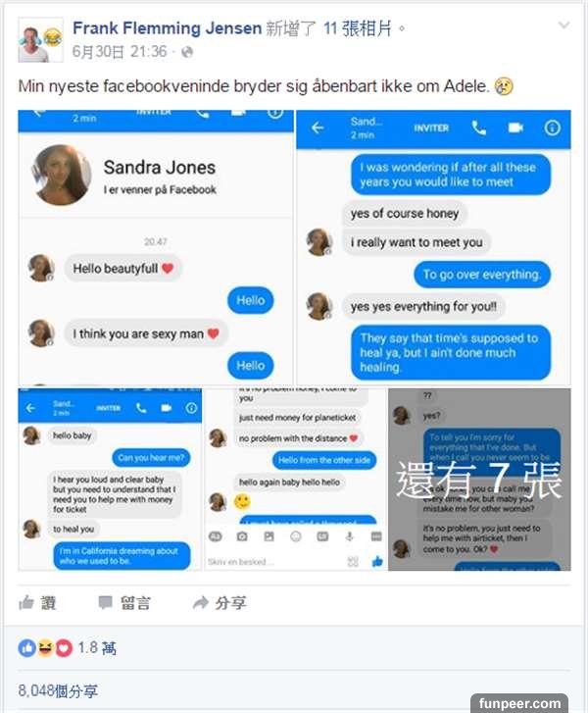Image resolution: width=588 pixels, height=713 pixels.
Task: Click the Frank Flemming Jensen profile name
Action: [168, 28]
